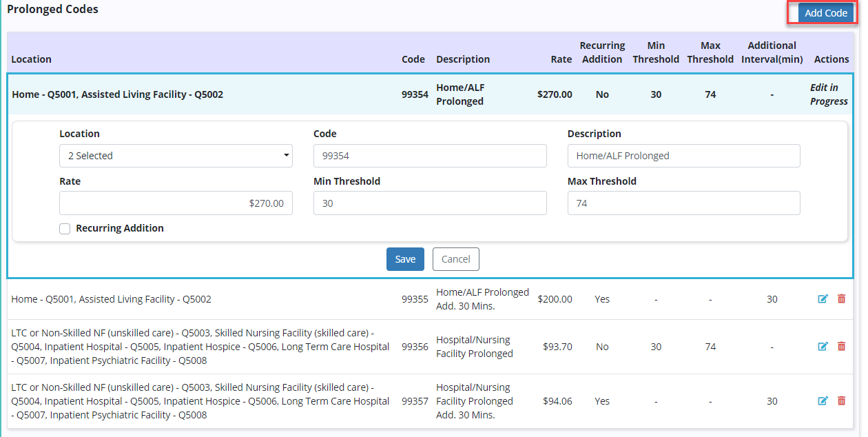Save the prolonged code edits
The height and width of the screenshot is (437, 868).
405,259
